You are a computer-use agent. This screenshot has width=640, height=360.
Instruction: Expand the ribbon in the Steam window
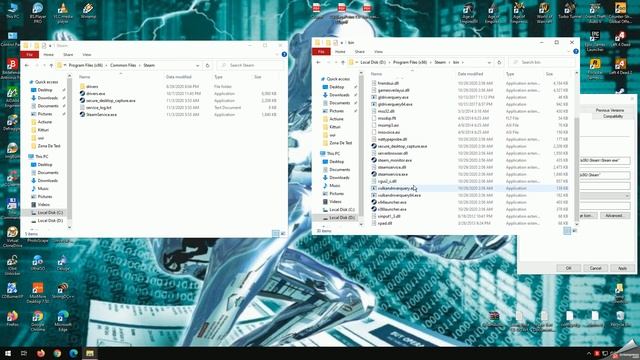[277, 54]
